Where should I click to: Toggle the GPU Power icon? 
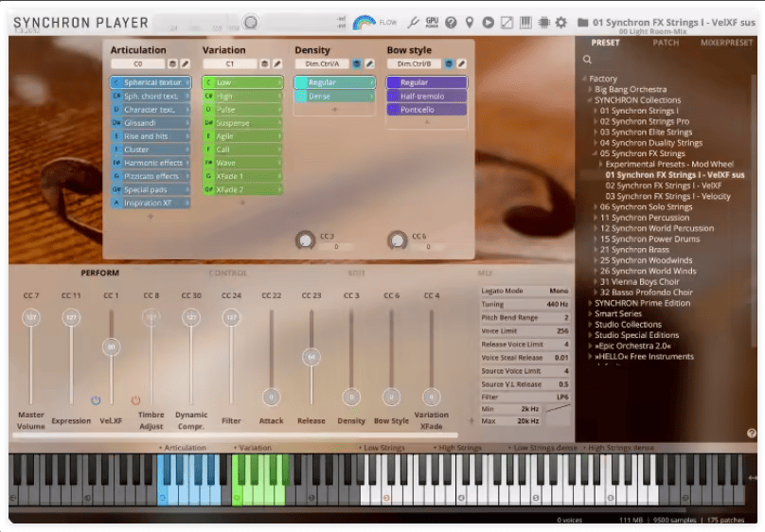click(x=432, y=23)
